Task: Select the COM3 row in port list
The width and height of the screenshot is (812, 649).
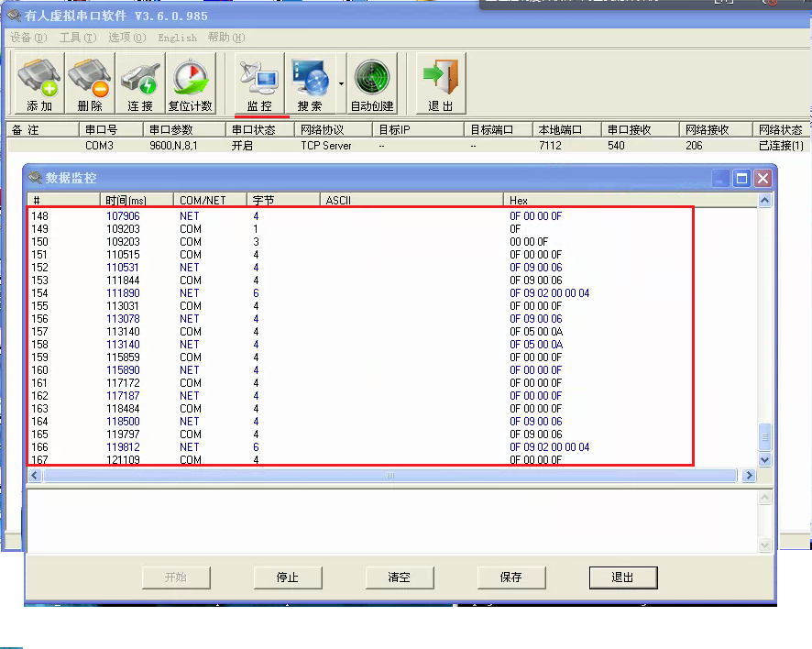Action: click(x=99, y=146)
